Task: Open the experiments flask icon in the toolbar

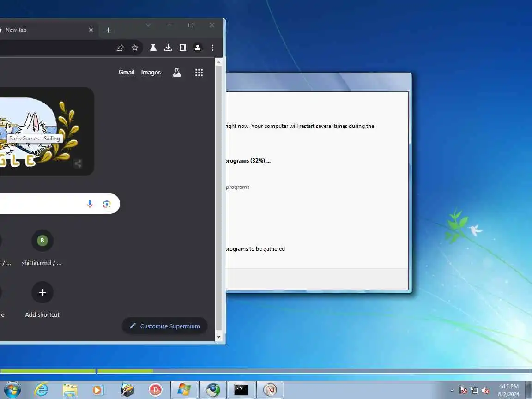Action: click(153, 48)
